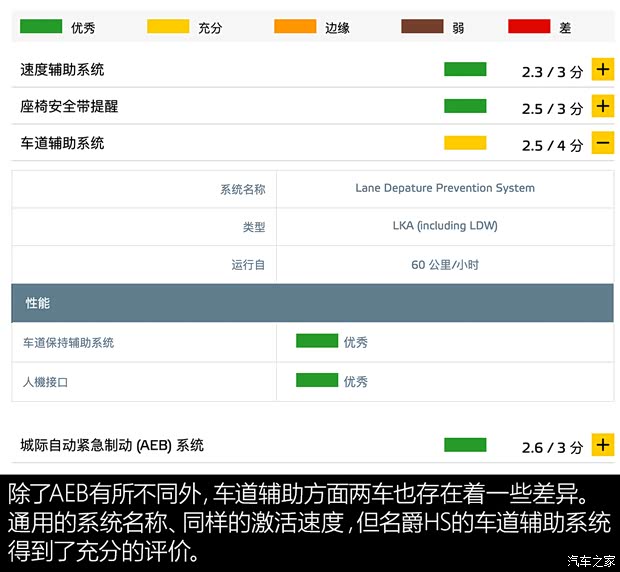
Task: Click the 弱 legend label
Action: coord(458,28)
